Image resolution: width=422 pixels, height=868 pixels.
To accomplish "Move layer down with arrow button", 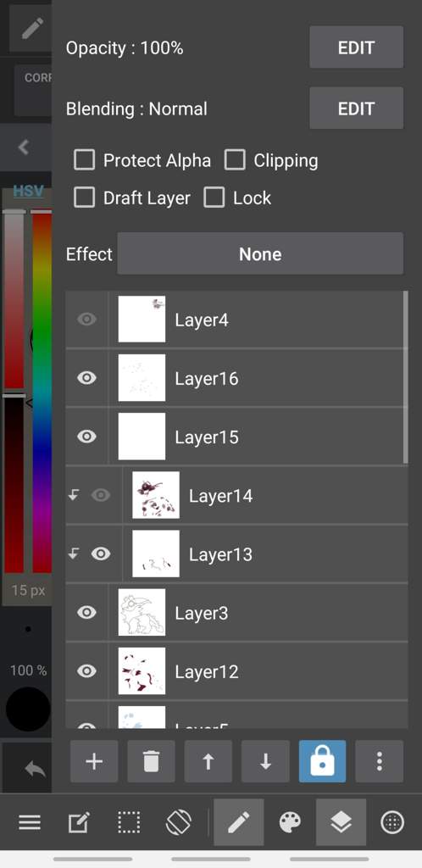I will point(265,762).
